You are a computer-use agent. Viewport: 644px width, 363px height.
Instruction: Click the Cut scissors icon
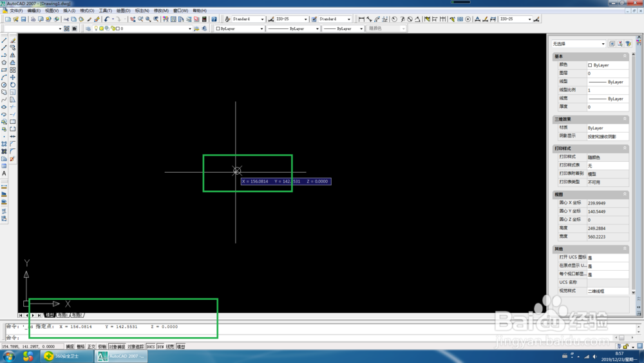(66, 19)
